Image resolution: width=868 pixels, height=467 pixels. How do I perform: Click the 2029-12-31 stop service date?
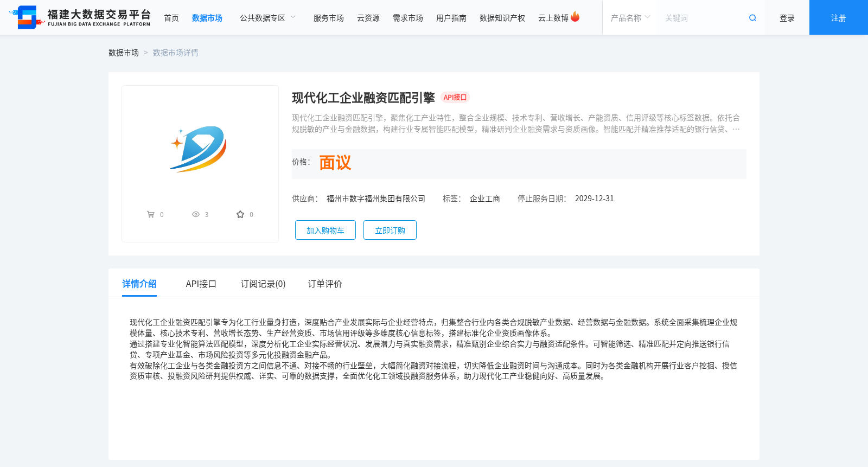(x=595, y=199)
